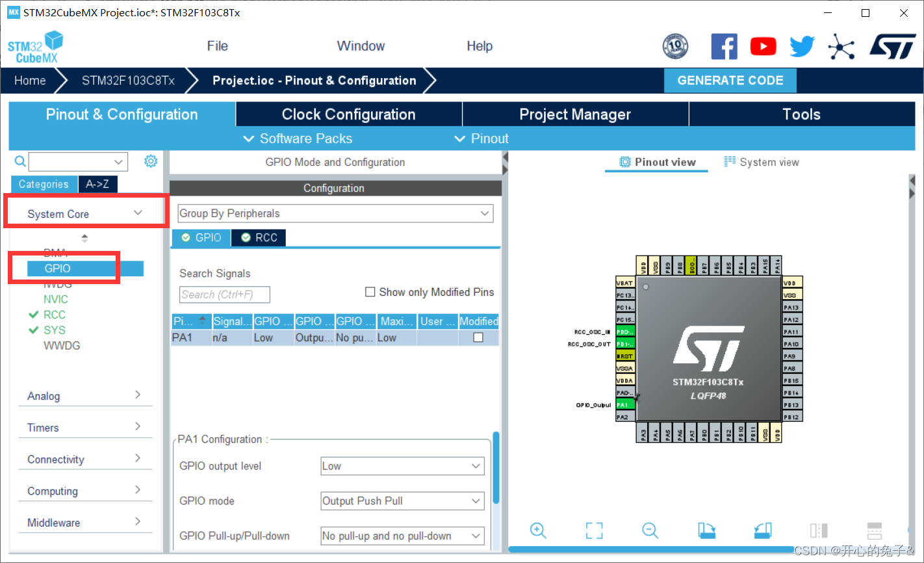924x563 pixels.
Task: Open the Twitter bird icon link
Action: point(802,46)
